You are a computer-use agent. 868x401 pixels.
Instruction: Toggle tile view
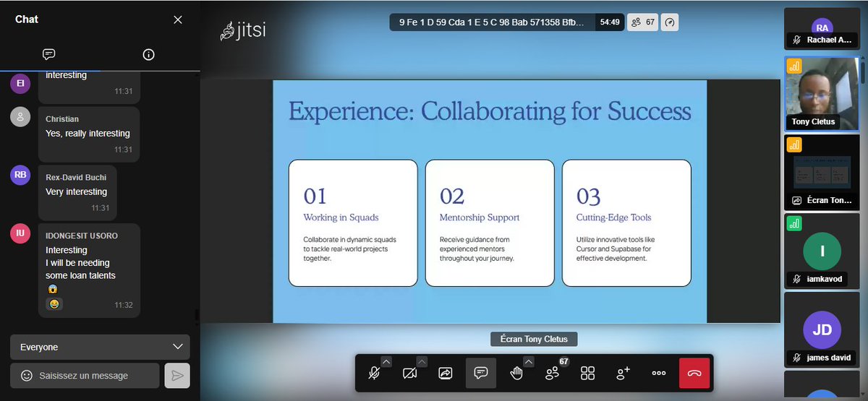point(587,373)
